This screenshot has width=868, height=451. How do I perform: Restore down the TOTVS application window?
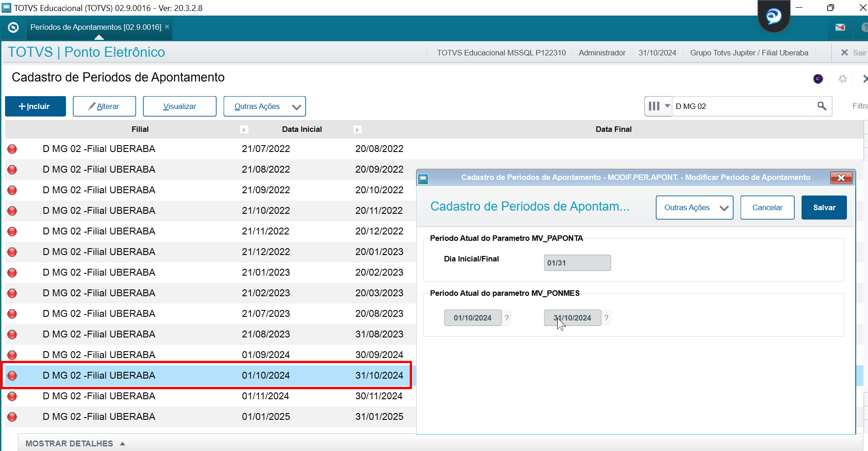pyautogui.click(x=830, y=8)
